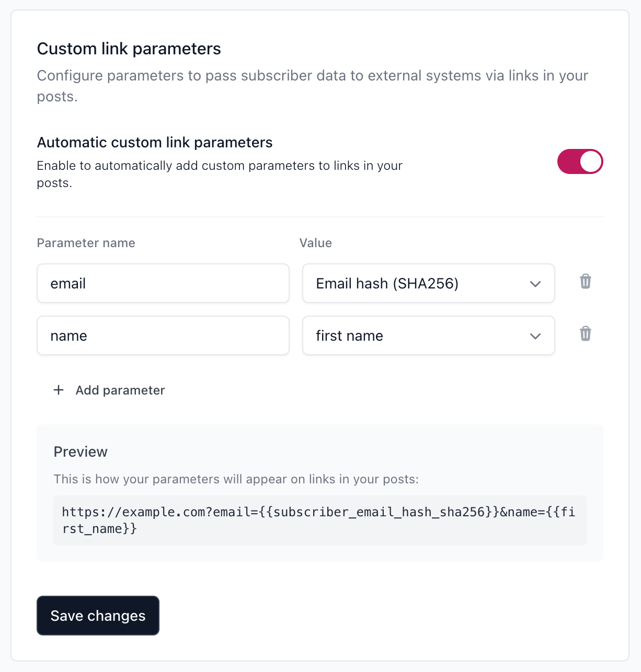The image size is (641, 672).
Task: Delete the email parameter row
Action: [x=585, y=282]
